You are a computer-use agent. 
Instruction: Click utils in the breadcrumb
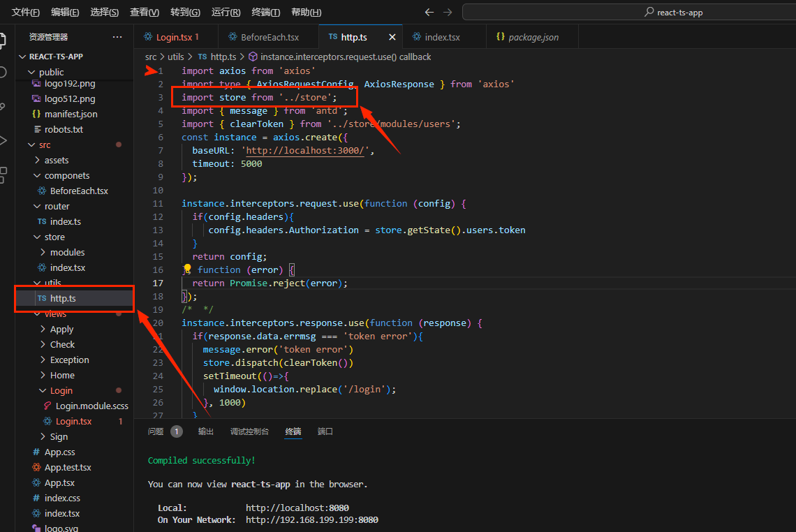click(176, 57)
